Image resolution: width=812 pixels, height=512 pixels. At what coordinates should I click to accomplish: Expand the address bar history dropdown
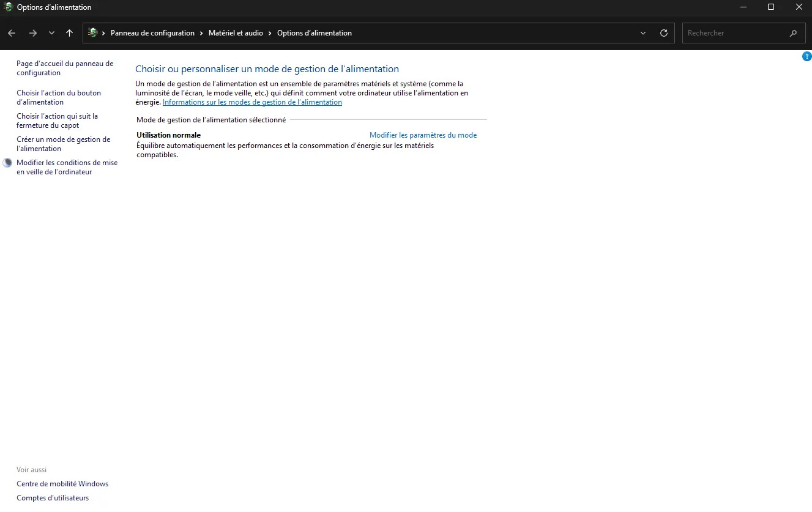pyautogui.click(x=643, y=33)
